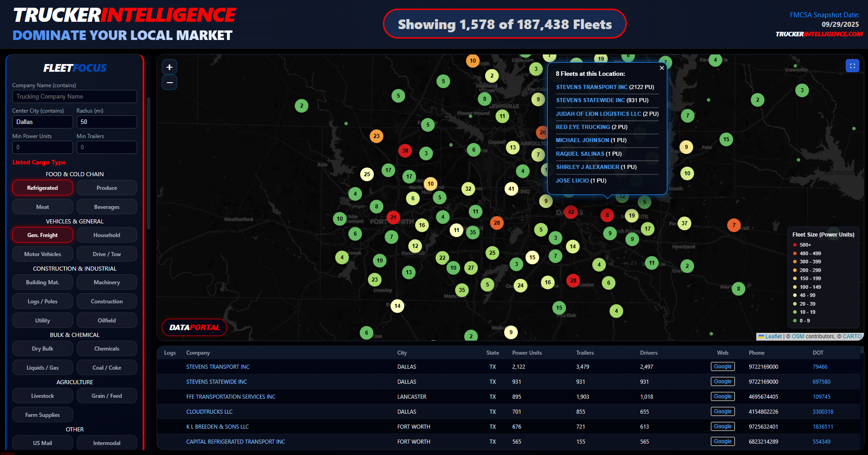Enable the Livestock filter
The image size is (868, 455).
tap(42, 396)
